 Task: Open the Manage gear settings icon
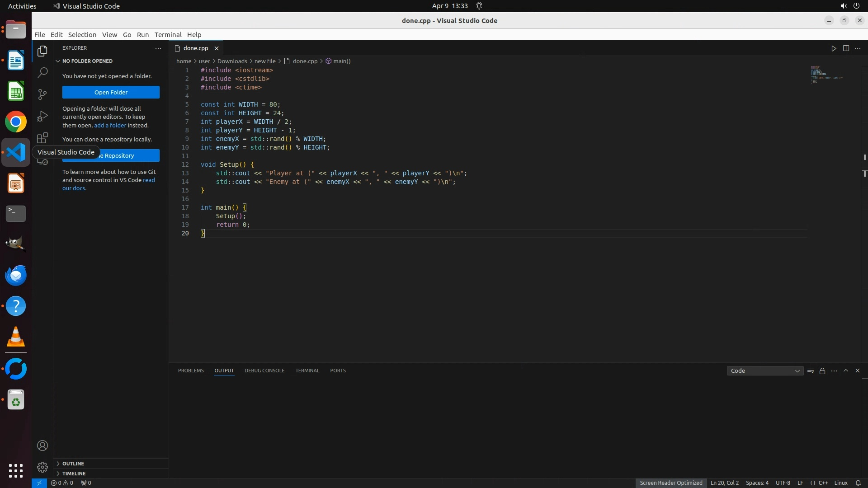[x=42, y=467]
